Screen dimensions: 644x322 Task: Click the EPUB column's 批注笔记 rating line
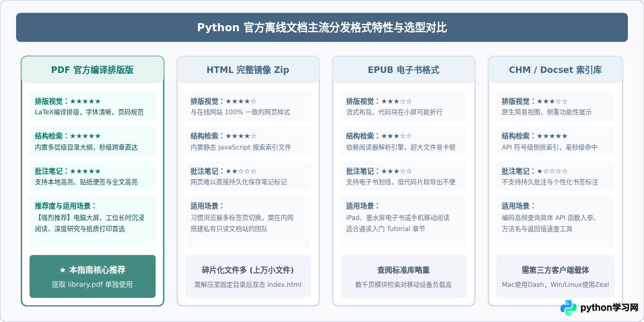click(x=379, y=171)
